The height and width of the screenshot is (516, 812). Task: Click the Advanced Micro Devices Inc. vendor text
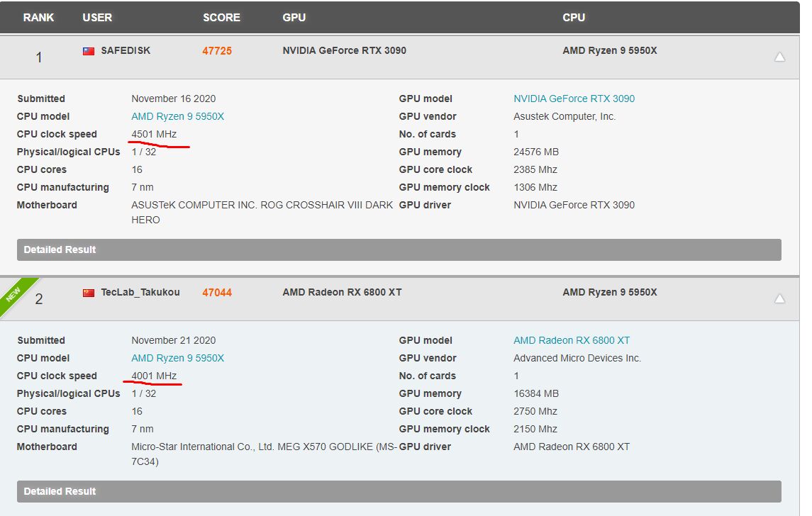[x=577, y=358]
